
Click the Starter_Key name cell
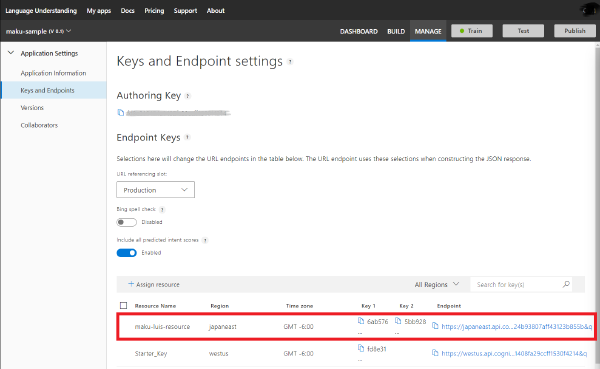coord(151,353)
